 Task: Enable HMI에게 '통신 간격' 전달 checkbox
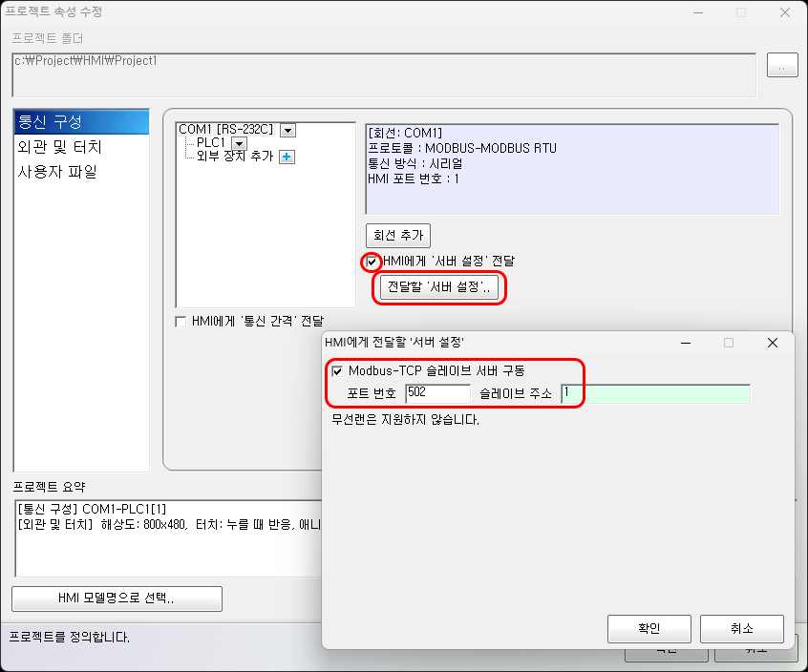(x=181, y=322)
